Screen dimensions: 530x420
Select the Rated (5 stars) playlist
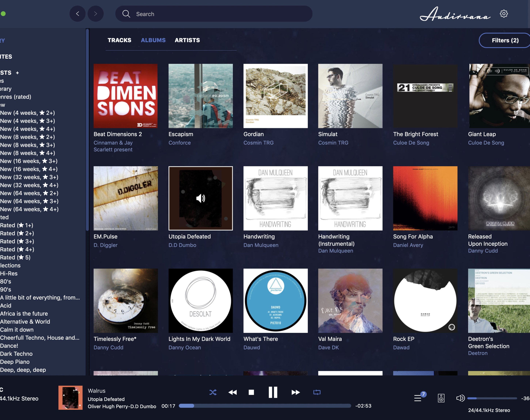click(15, 257)
